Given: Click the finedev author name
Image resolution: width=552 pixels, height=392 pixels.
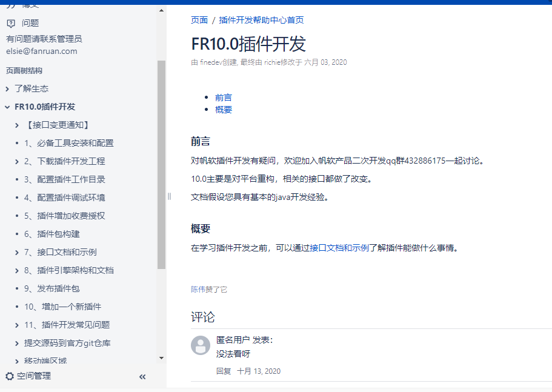Looking at the screenshot, I should pyautogui.click(x=211, y=62).
